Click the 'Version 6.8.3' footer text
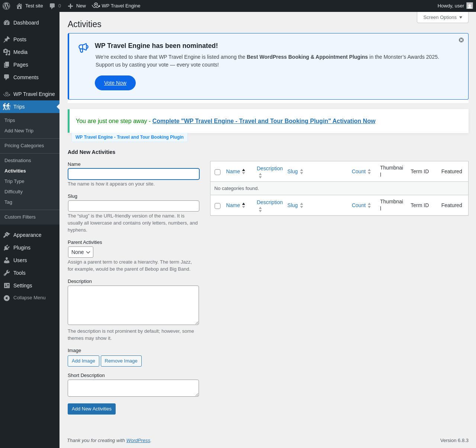The width and height of the screenshot is (476, 448). 454,441
